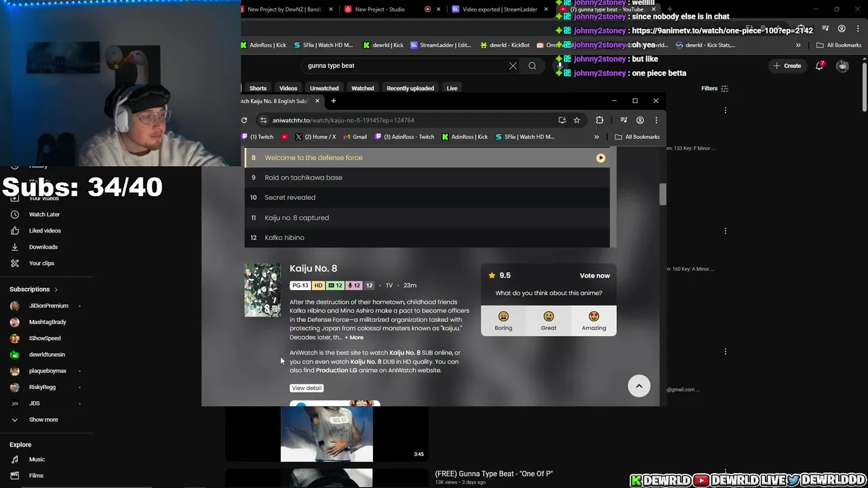This screenshot has height=488, width=868.
Task: Open Kaiju No. 8 poster thumbnail
Action: pyautogui.click(x=262, y=290)
